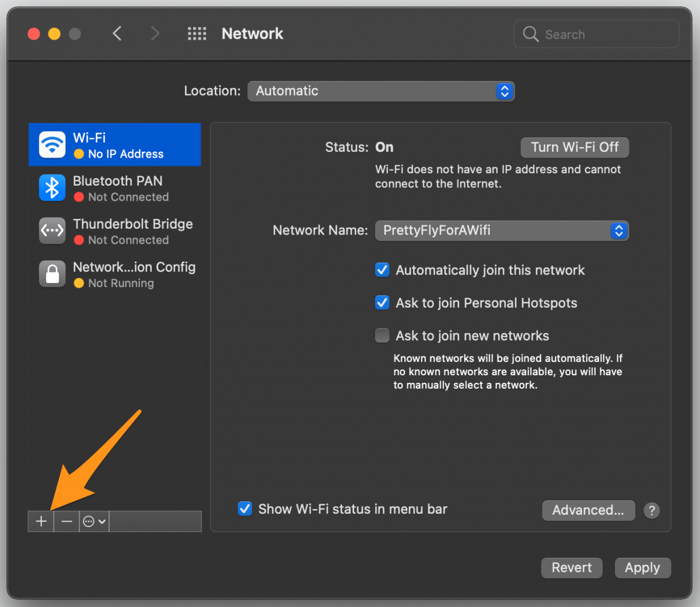
Task: Click the Search magnifying glass icon
Action: 530,34
